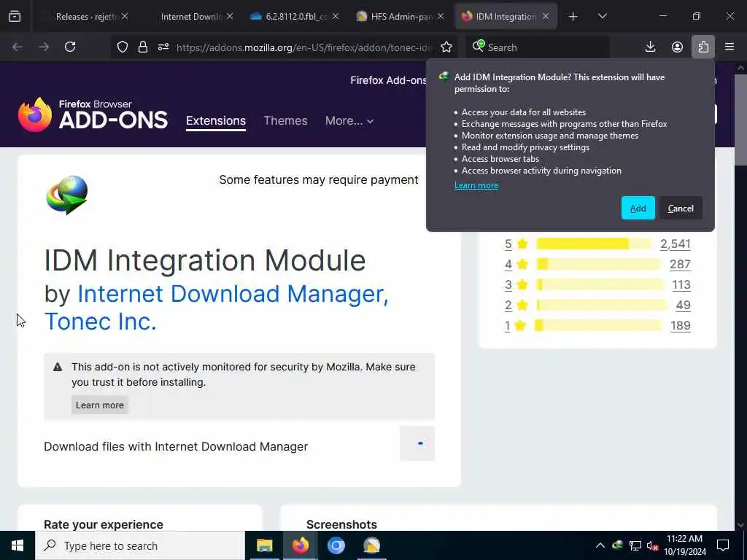Viewport: 747px width, 560px height.
Task: Close the IDM Integration tab
Action: 546,16
